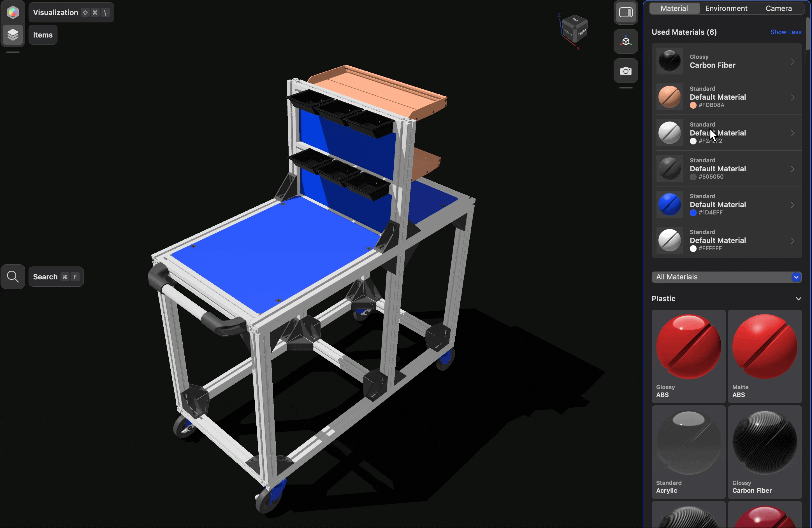Click the Plastic section heading

(663, 299)
